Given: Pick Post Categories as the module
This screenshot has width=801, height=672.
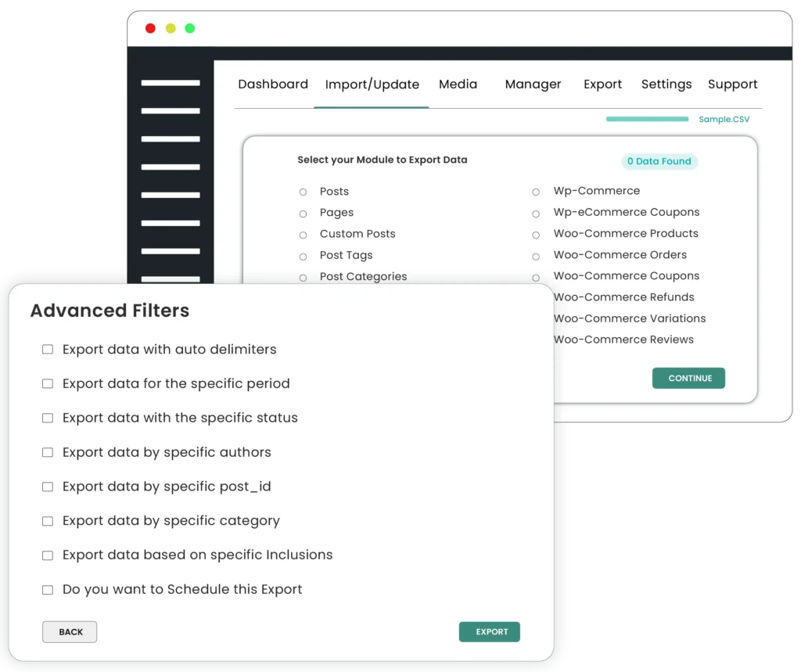Looking at the screenshot, I should coord(304,276).
